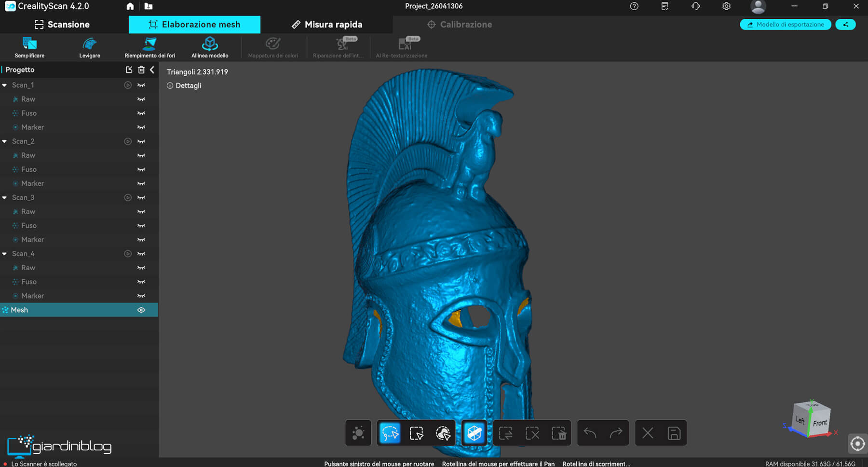Switch to the Scansione tab
Image resolution: width=868 pixels, height=467 pixels.
pyautogui.click(x=62, y=25)
